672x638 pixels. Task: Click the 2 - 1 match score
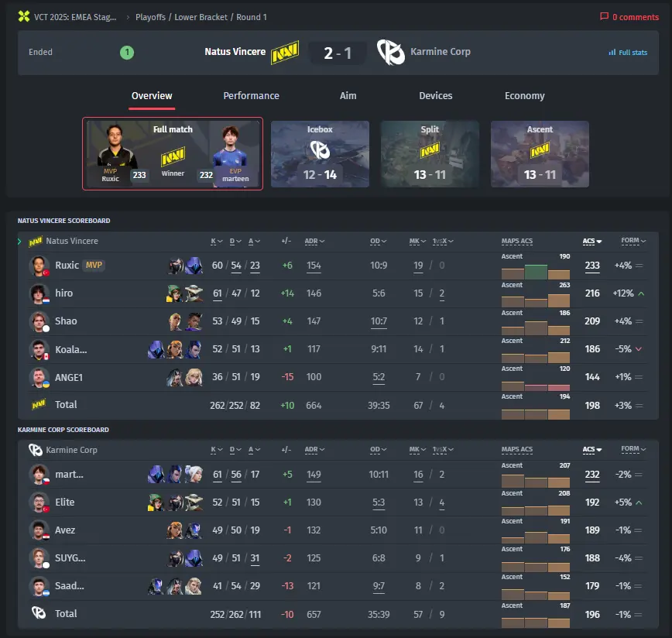pyautogui.click(x=338, y=53)
